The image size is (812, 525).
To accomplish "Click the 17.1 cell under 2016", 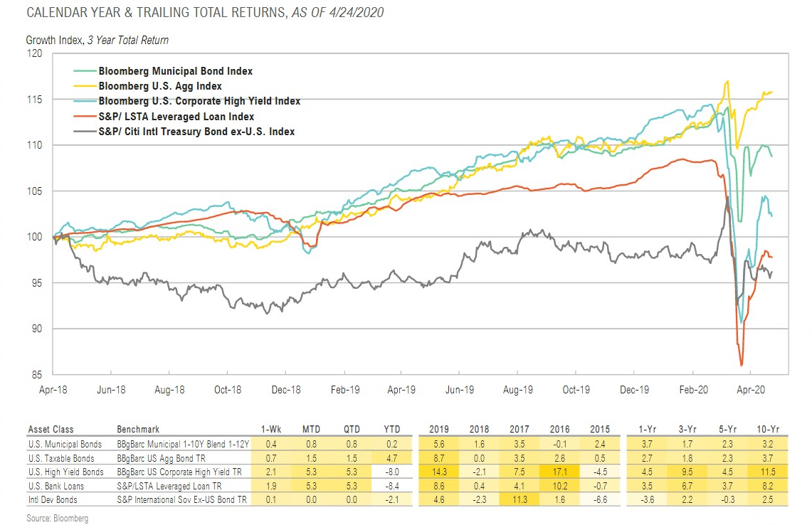I will tap(560, 472).
